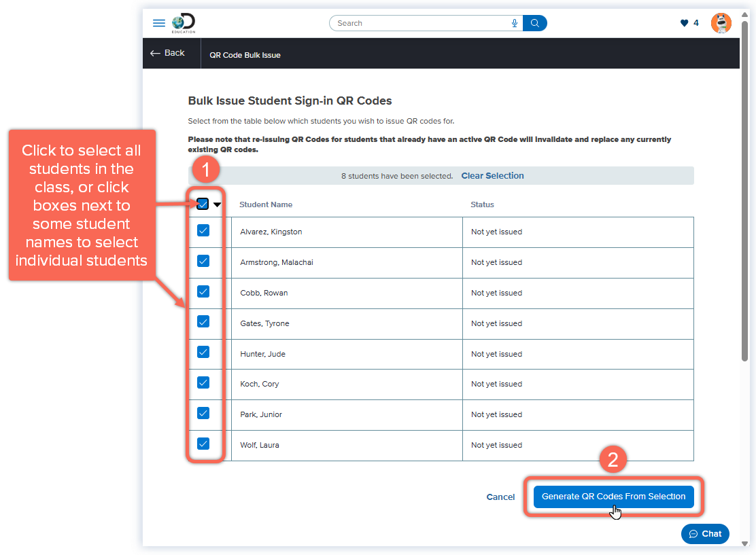Click Generate QR Codes From Selection
756x555 pixels.
613,497
